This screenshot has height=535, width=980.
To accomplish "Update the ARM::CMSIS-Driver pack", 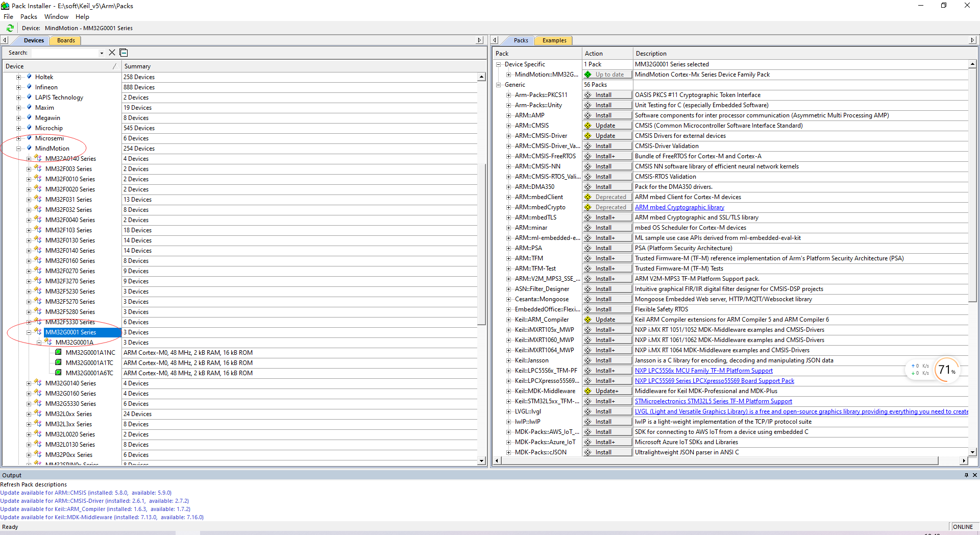I will tap(607, 136).
